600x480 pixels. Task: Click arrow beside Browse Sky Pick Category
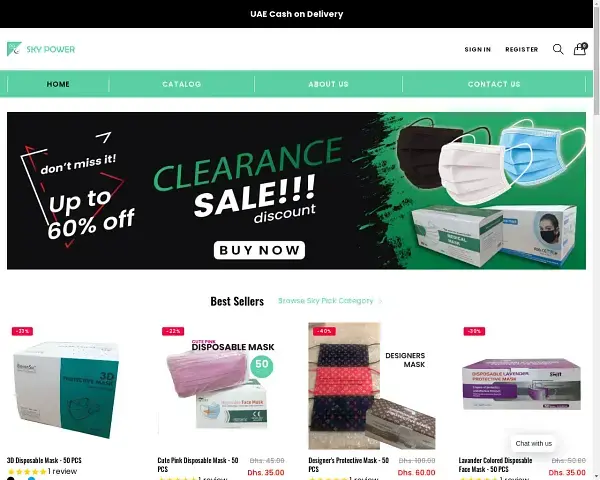click(x=380, y=301)
